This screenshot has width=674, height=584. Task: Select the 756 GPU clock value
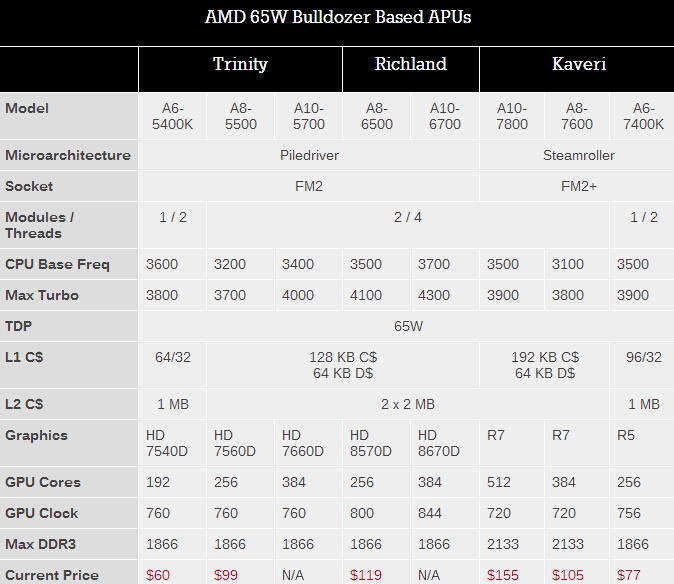(629, 513)
